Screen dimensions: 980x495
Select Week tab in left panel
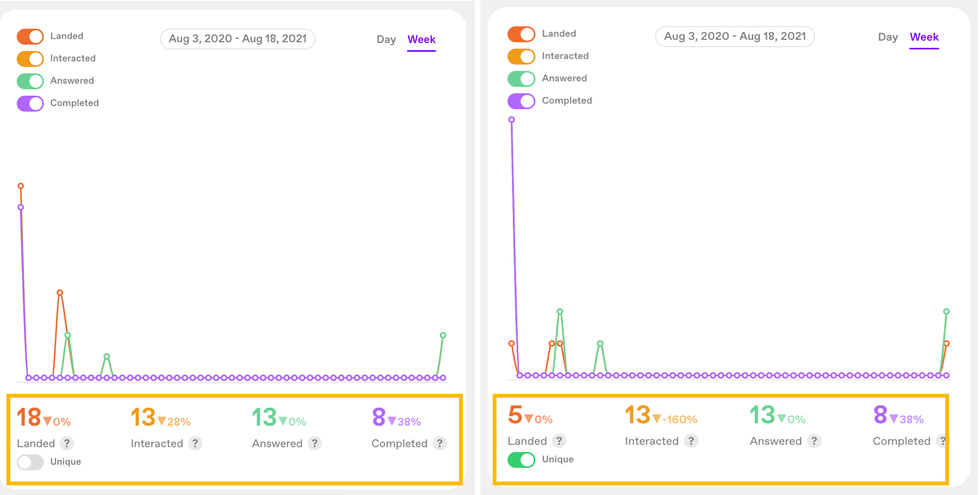pyautogui.click(x=421, y=39)
